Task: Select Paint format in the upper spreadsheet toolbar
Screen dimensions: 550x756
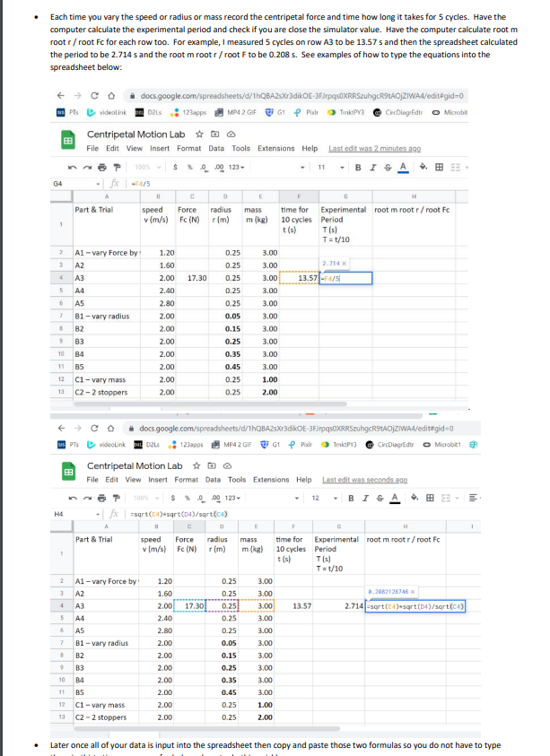Action: [x=117, y=168]
